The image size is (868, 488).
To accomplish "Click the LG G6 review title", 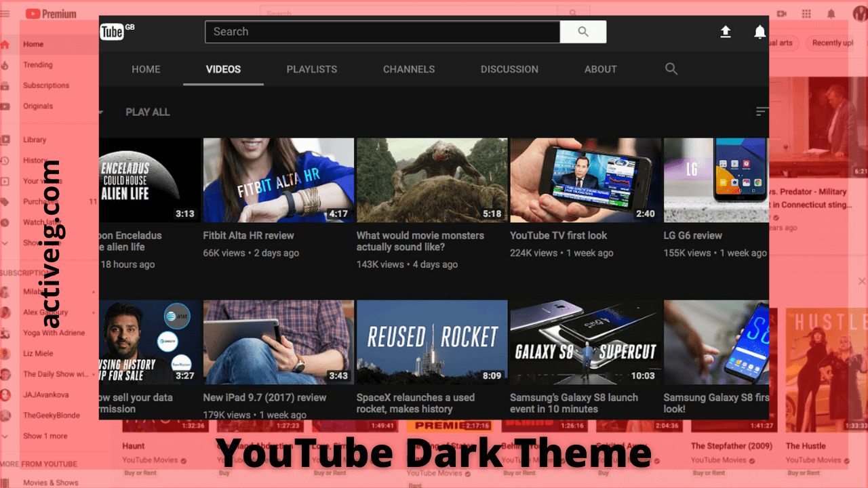I will (x=693, y=236).
